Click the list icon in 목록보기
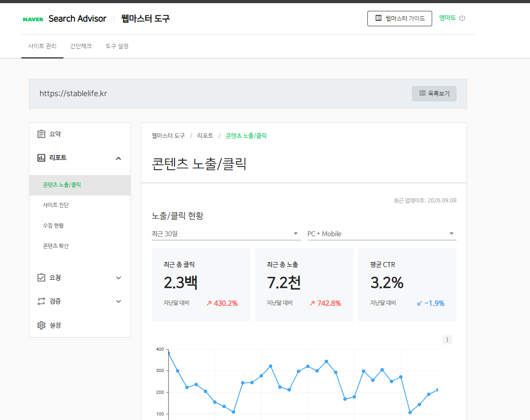Image resolution: width=530 pixels, height=420 pixels. [422, 93]
